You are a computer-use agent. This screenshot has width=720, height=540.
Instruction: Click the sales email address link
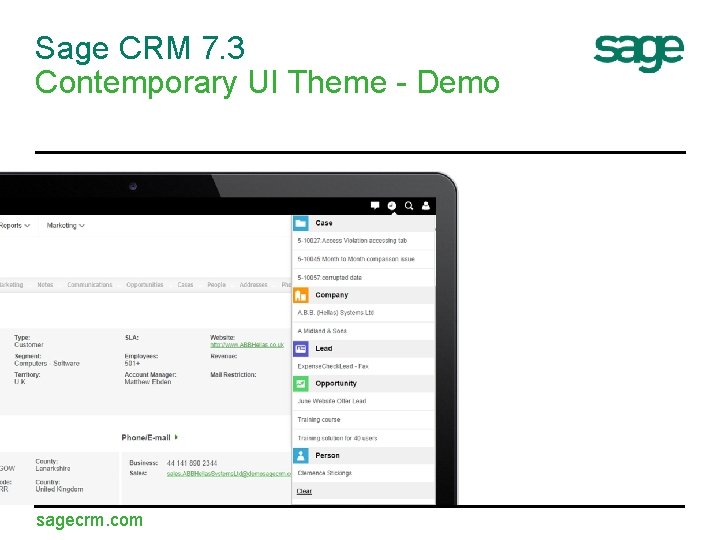pyautogui.click(x=229, y=473)
